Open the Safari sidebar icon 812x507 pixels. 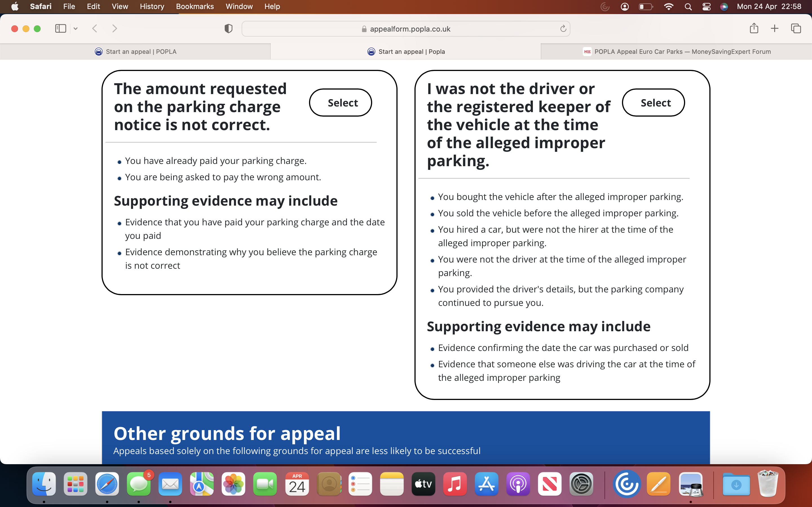(x=60, y=28)
